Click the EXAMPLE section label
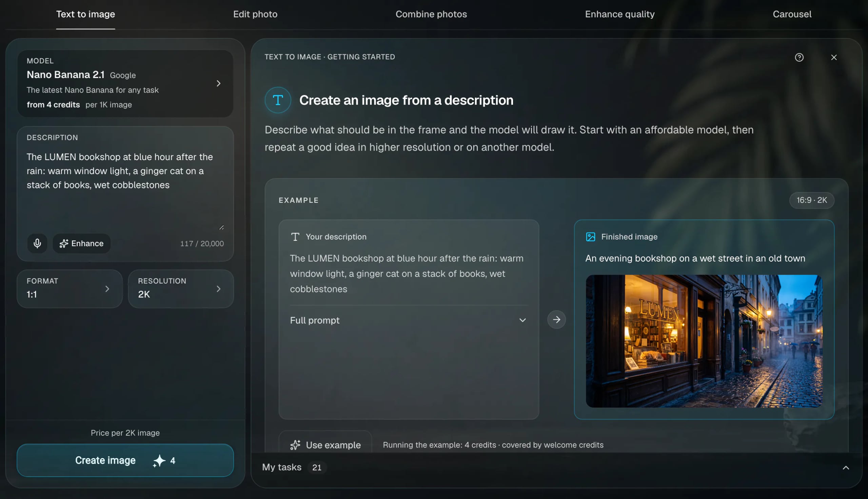Viewport: 868px width, 499px height. pos(298,200)
